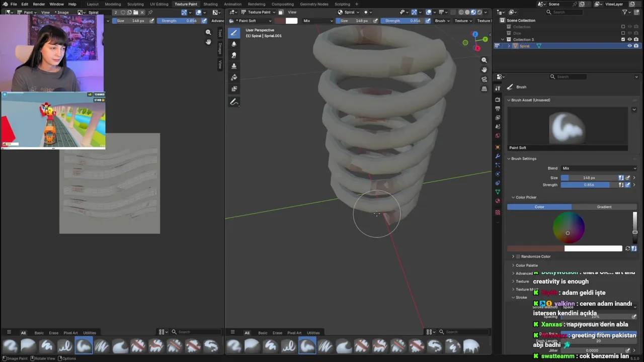Toggle Randomize Color checkbox
The image size is (644, 362).
518,256
